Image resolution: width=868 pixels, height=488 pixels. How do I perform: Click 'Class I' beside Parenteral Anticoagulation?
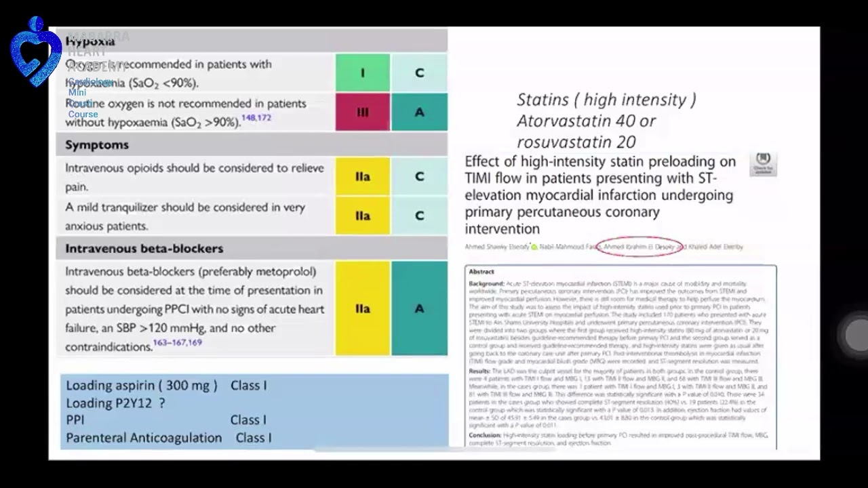[254, 438]
